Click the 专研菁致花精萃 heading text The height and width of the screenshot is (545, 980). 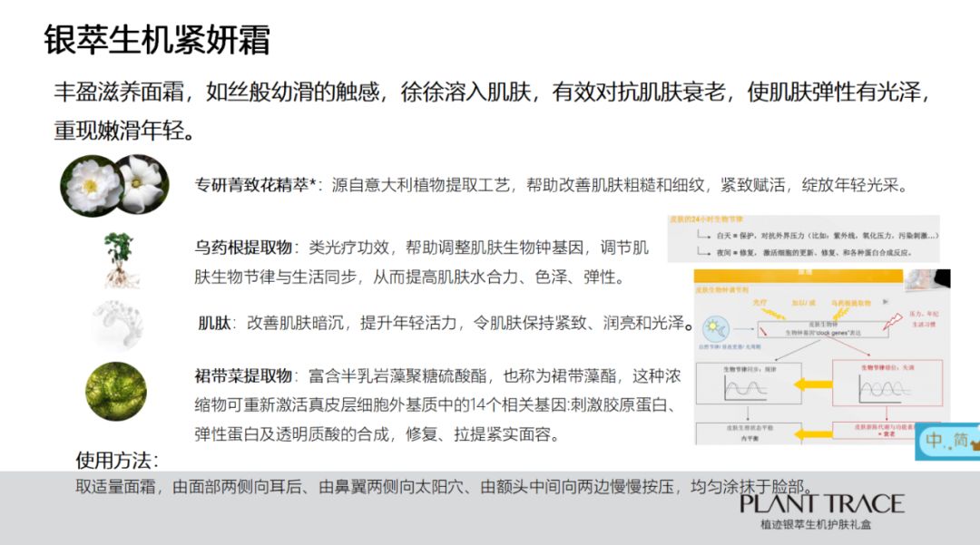click(254, 185)
